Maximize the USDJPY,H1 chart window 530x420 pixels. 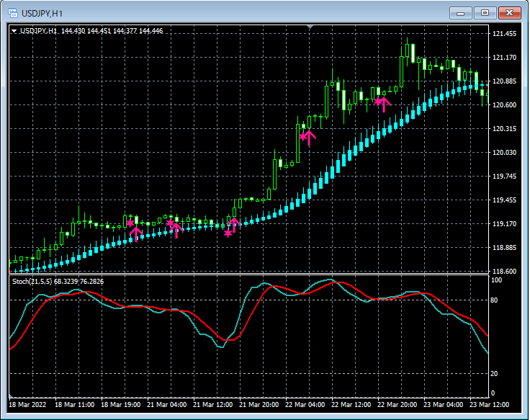point(485,13)
